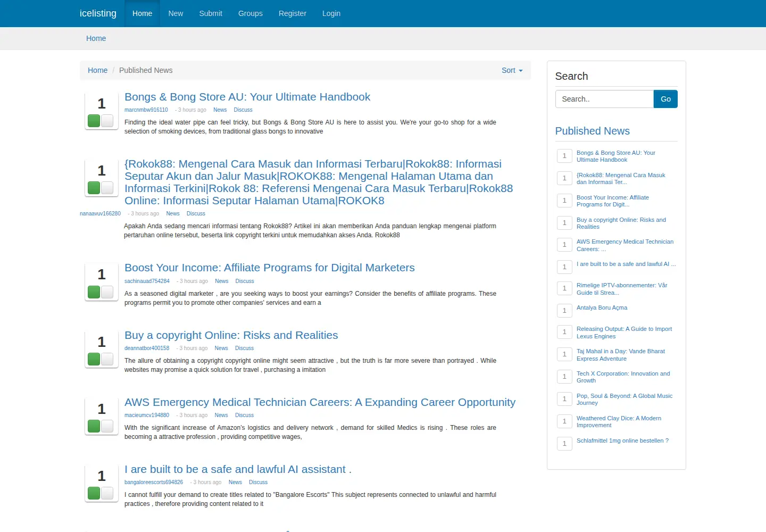View profile of marcnmbw916110
766x532 pixels.
tap(146, 110)
